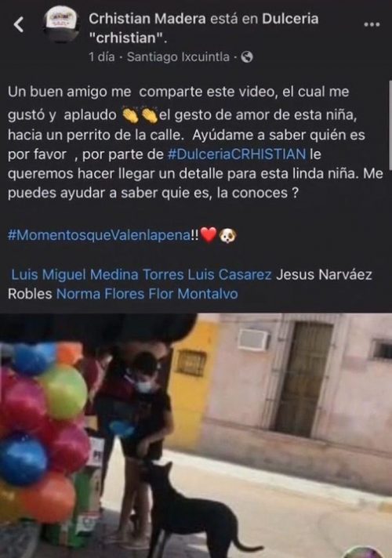Open the Dulceria "crhistian" page link
This screenshot has height=558, width=392.
coord(203,27)
